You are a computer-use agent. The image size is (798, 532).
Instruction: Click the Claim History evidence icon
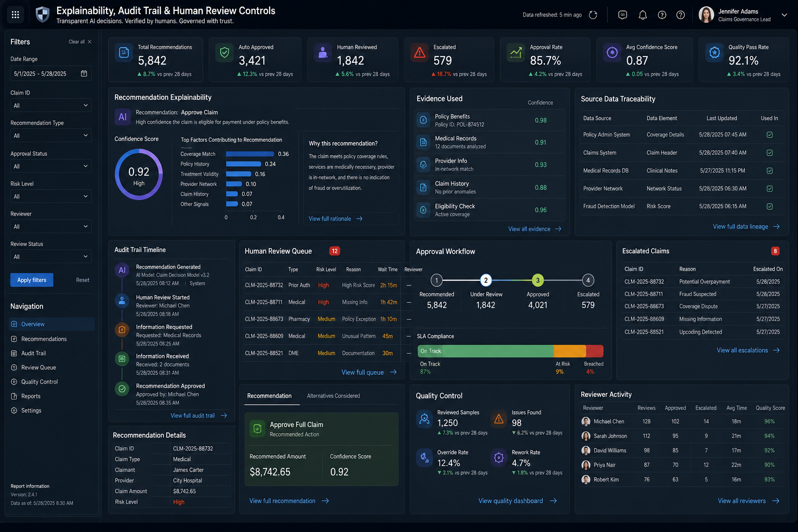click(x=423, y=188)
